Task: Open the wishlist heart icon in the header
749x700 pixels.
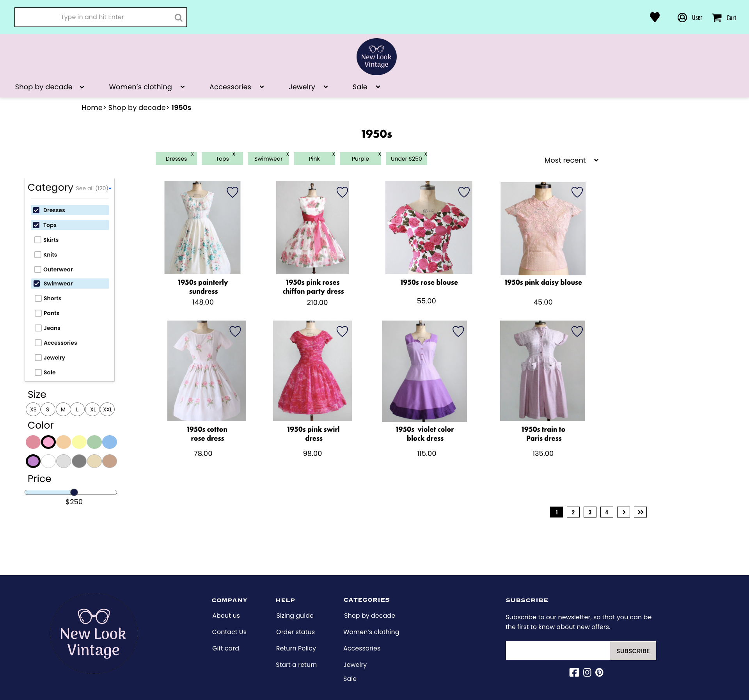Action: click(655, 17)
